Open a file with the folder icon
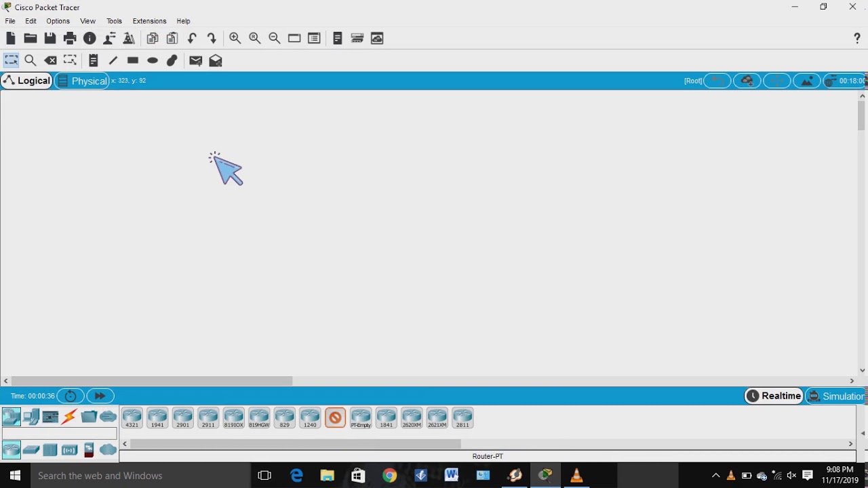The height and width of the screenshot is (488, 868). tap(31, 39)
